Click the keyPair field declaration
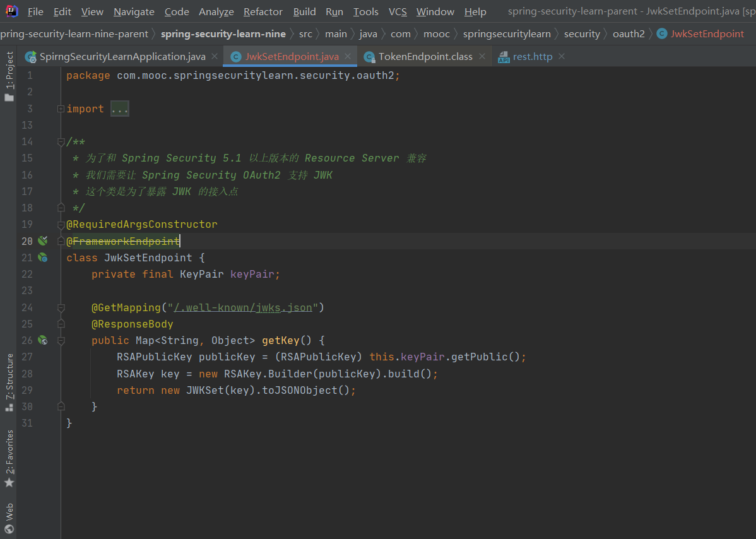This screenshot has height=539, width=756. [x=252, y=275]
